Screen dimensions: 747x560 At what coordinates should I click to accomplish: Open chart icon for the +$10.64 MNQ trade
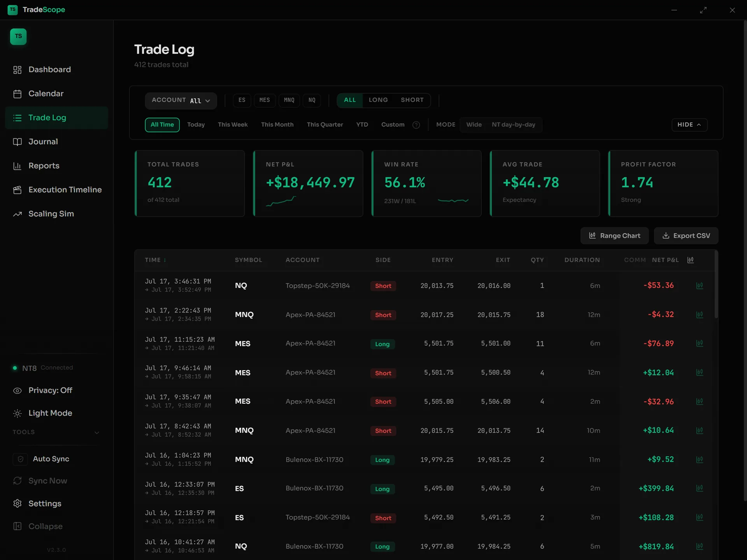click(700, 430)
